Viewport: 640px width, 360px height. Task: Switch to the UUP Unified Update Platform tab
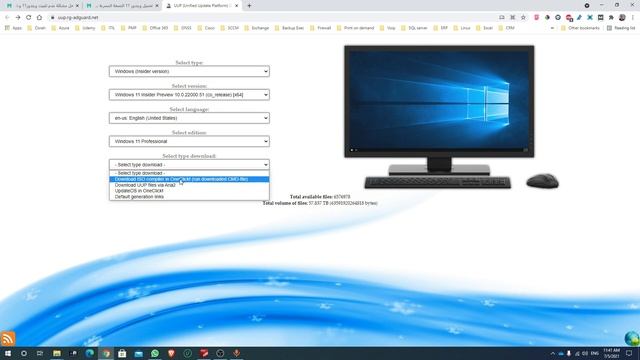(x=202, y=6)
